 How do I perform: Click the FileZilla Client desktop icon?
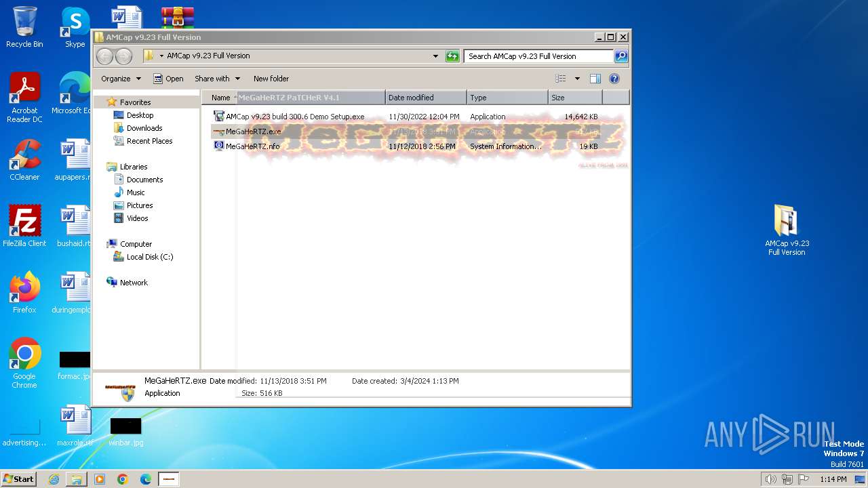(x=24, y=226)
